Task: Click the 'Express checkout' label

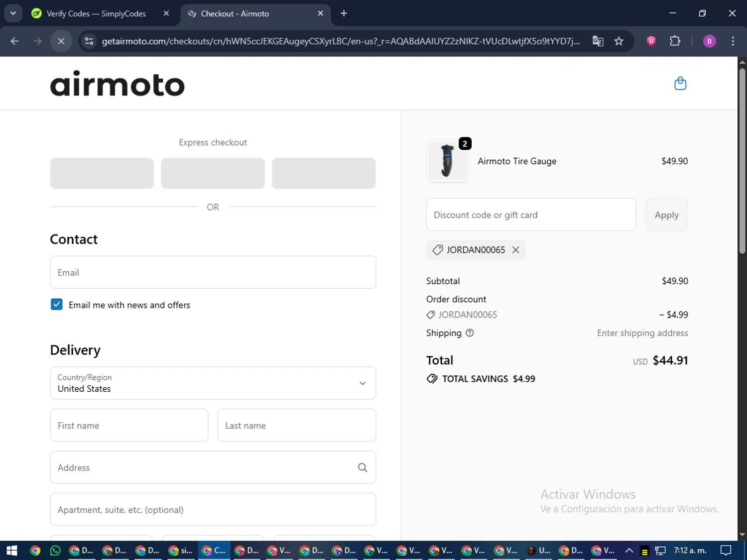Action: 213,142
